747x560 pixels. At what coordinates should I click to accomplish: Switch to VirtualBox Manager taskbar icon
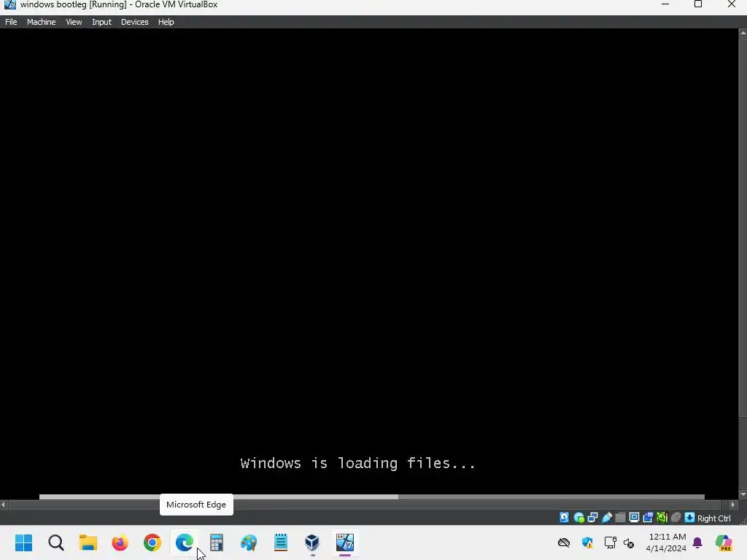point(312,542)
